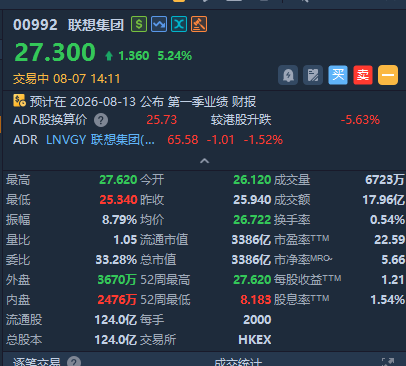Click the 昨收 value 25.940
Image resolution: width=406 pixels, height=366 pixels.
tap(252, 200)
